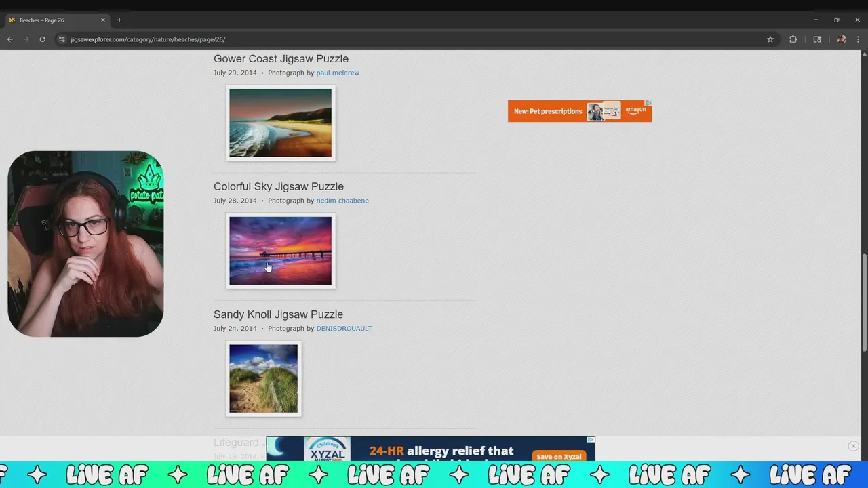This screenshot has width=868, height=488.
Task: Open Chrome three-dot menu
Action: tap(858, 39)
